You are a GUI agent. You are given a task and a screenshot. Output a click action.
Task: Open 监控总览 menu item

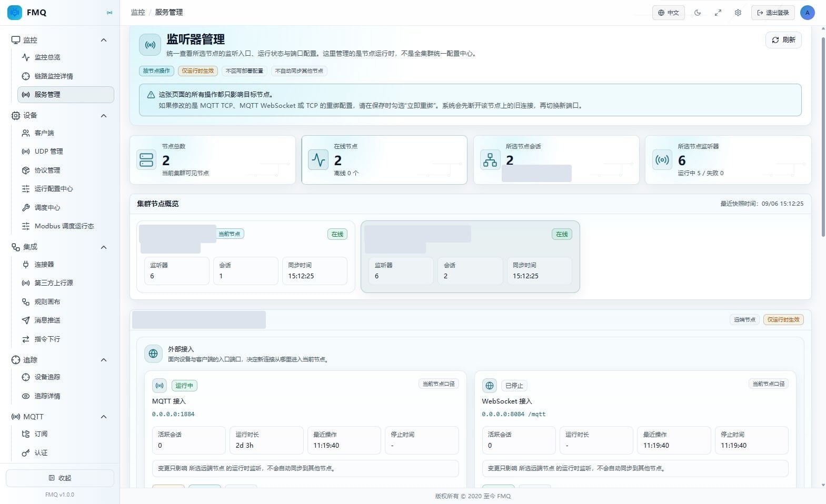(65, 57)
